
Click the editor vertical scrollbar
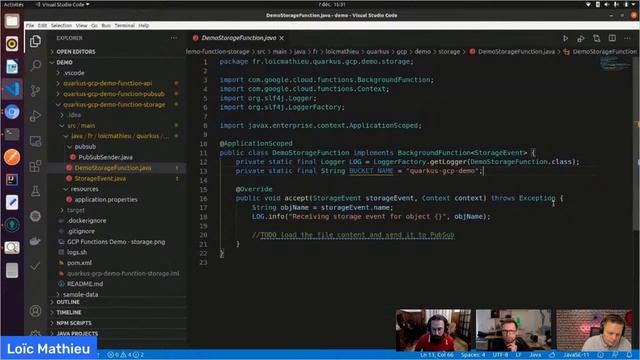[x=636, y=143]
